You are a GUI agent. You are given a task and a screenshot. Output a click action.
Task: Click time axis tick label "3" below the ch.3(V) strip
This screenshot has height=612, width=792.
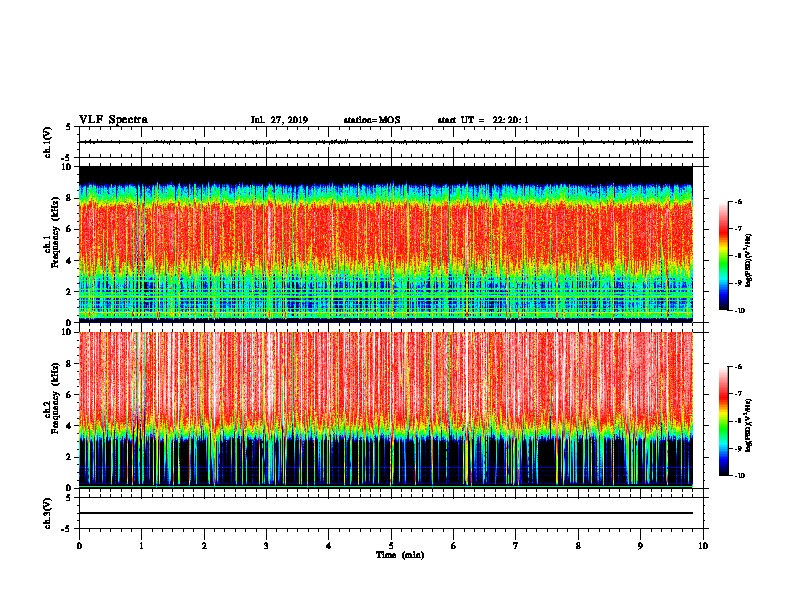pos(266,546)
